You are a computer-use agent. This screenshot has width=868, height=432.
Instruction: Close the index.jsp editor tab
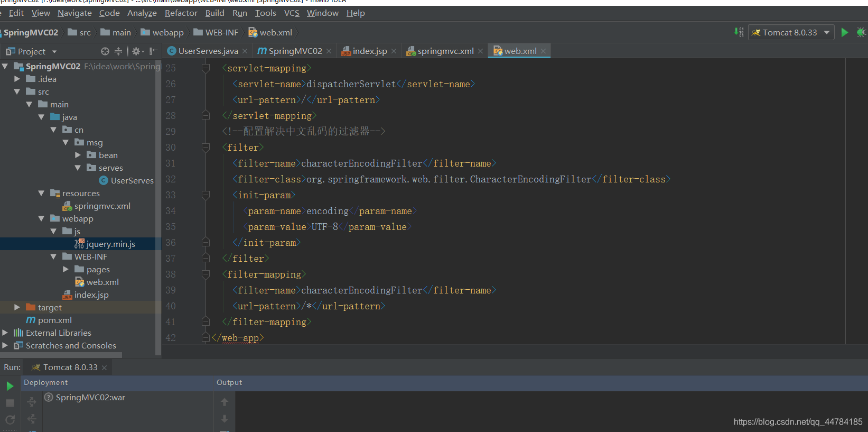coord(394,51)
